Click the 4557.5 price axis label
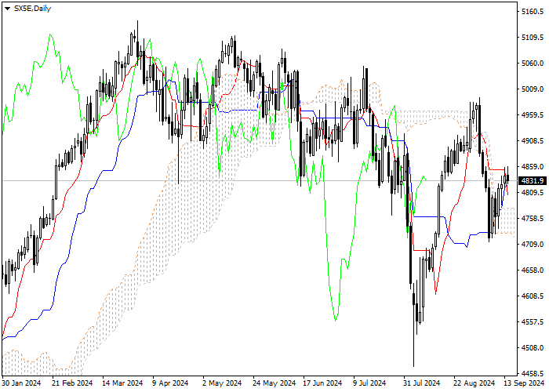Screen dimensions: 549x392 tap(533, 322)
